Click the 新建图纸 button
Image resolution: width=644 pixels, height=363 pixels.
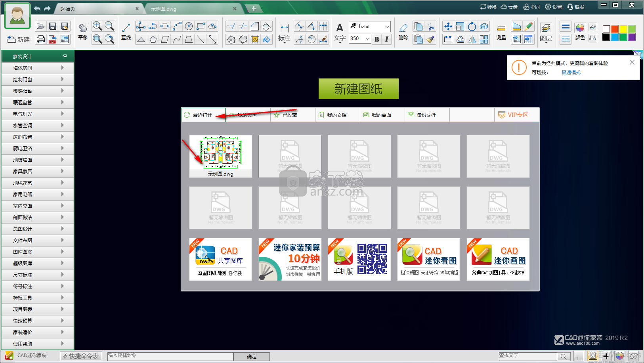(359, 89)
